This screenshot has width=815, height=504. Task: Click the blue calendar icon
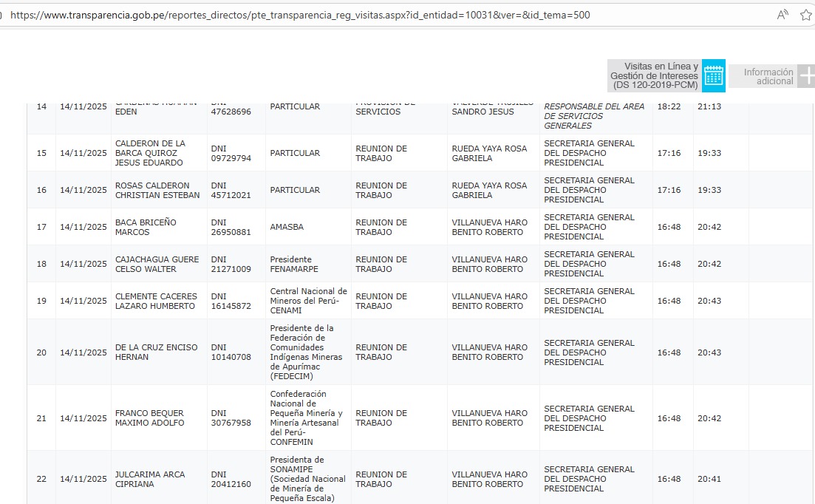tap(714, 76)
